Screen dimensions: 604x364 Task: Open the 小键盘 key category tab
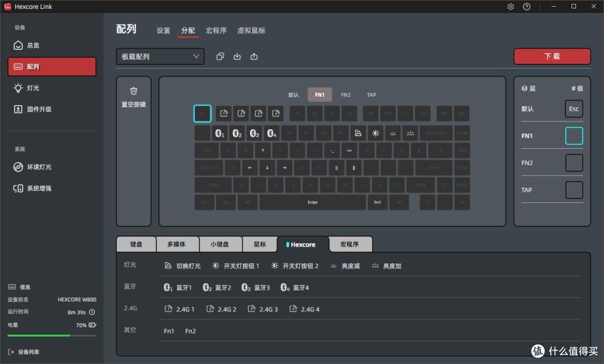(220, 244)
